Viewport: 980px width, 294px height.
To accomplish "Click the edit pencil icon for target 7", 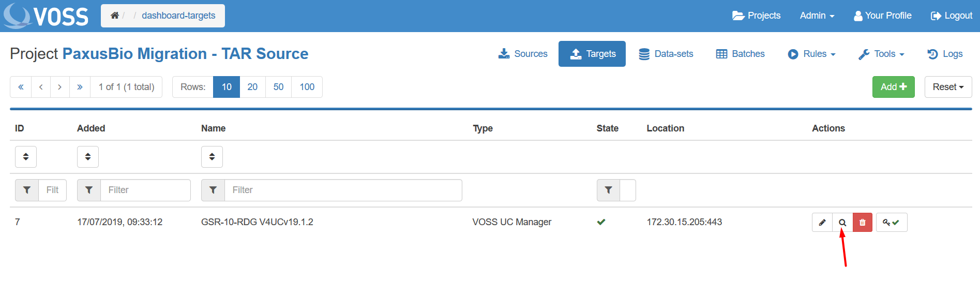I will pyautogui.click(x=822, y=223).
